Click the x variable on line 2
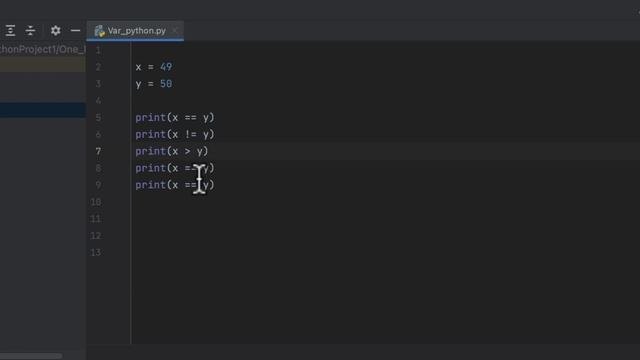Viewport: 640px width, 360px height. (138, 67)
